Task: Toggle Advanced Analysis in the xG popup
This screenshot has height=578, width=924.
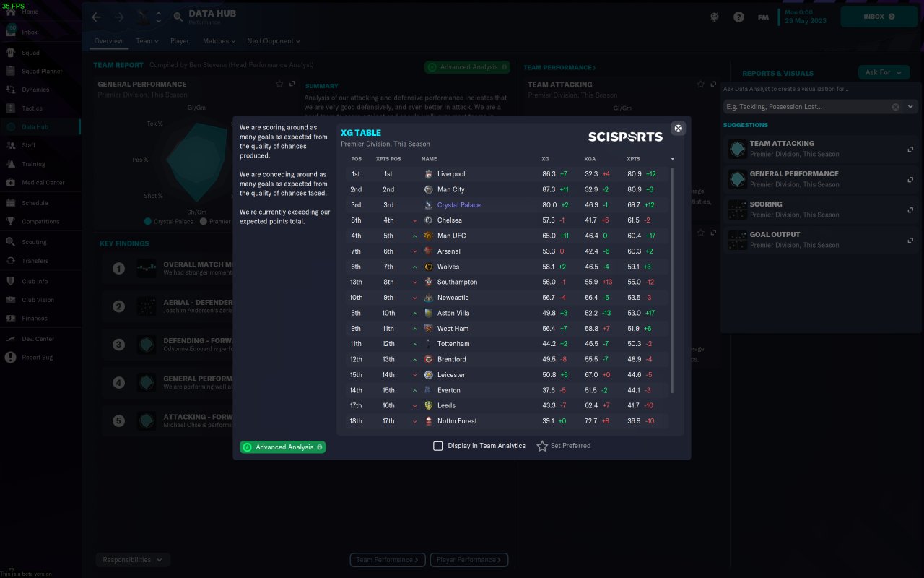Action: click(282, 447)
